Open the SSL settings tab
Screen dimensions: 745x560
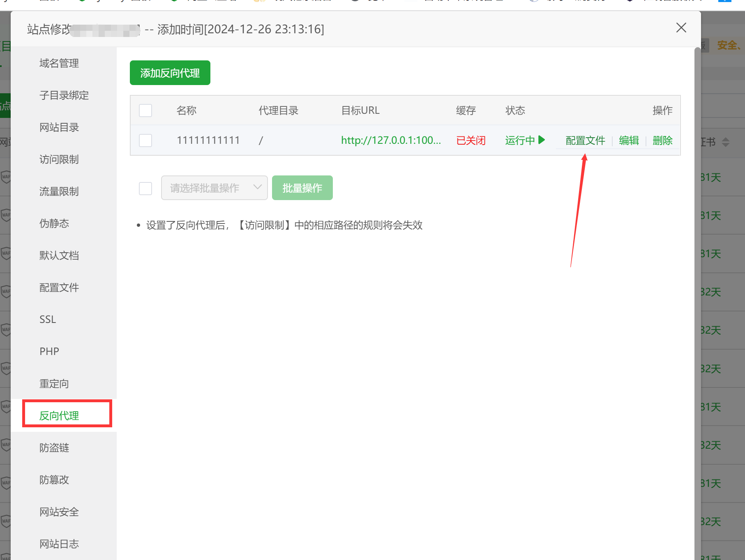(x=47, y=319)
